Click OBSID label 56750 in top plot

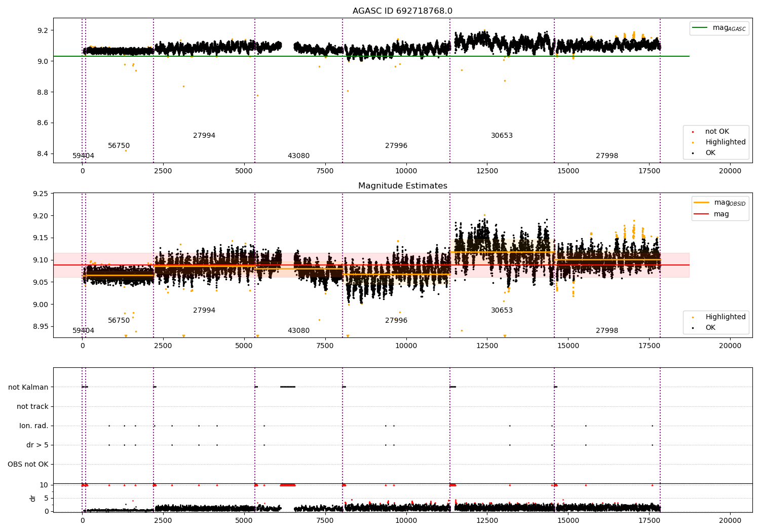[x=119, y=146]
